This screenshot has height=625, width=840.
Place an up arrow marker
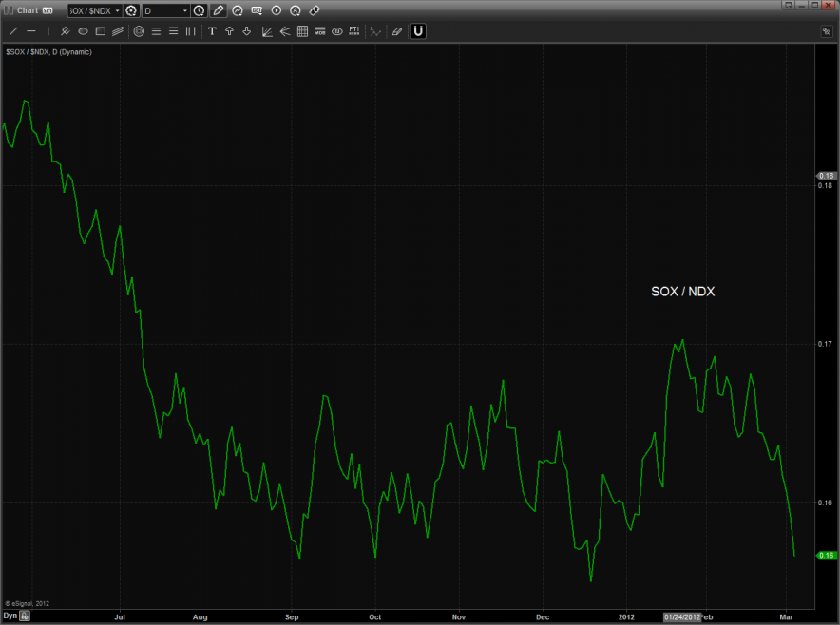click(x=229, y=31)
